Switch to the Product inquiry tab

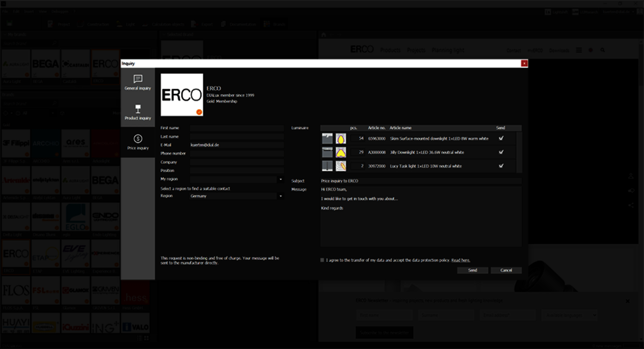[138, 112]
